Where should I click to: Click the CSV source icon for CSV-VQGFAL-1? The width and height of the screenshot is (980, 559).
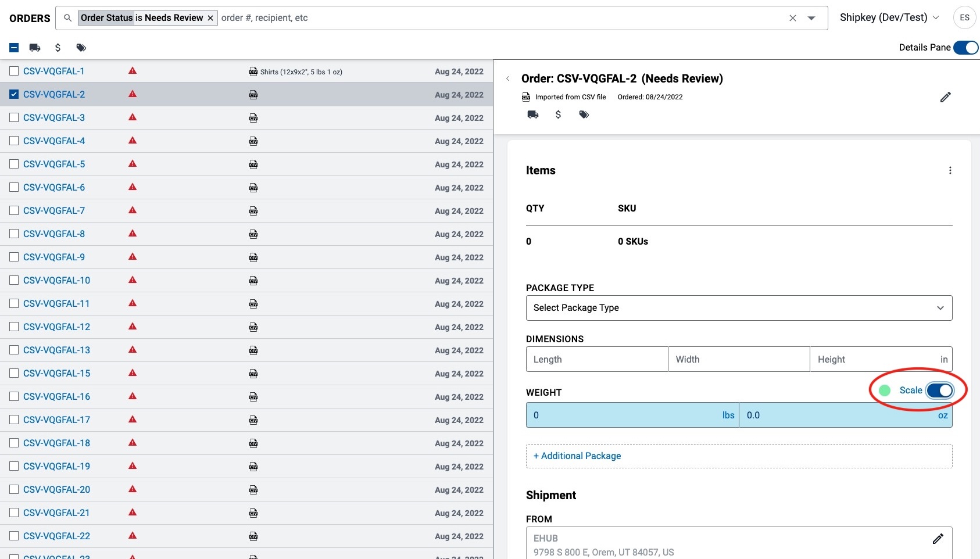tap(253, 71)
